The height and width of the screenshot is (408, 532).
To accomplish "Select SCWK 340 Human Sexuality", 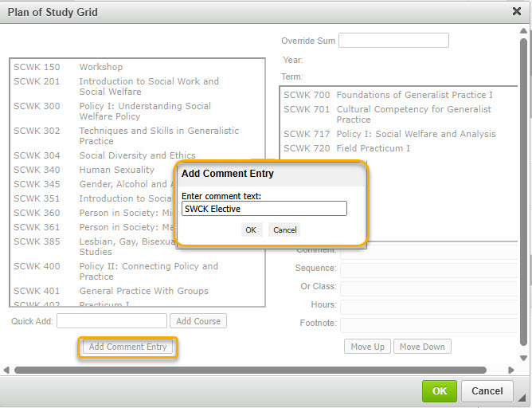I will [92, 170].
